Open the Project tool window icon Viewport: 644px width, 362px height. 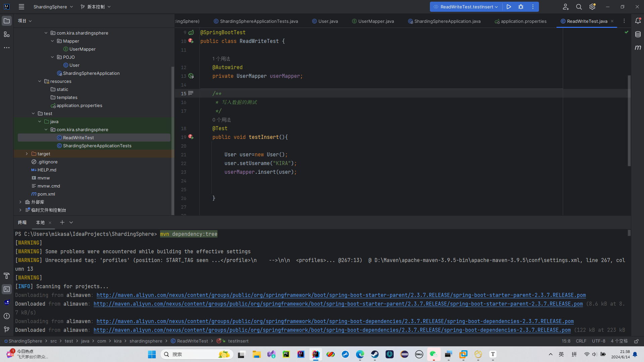pos(7,21)
